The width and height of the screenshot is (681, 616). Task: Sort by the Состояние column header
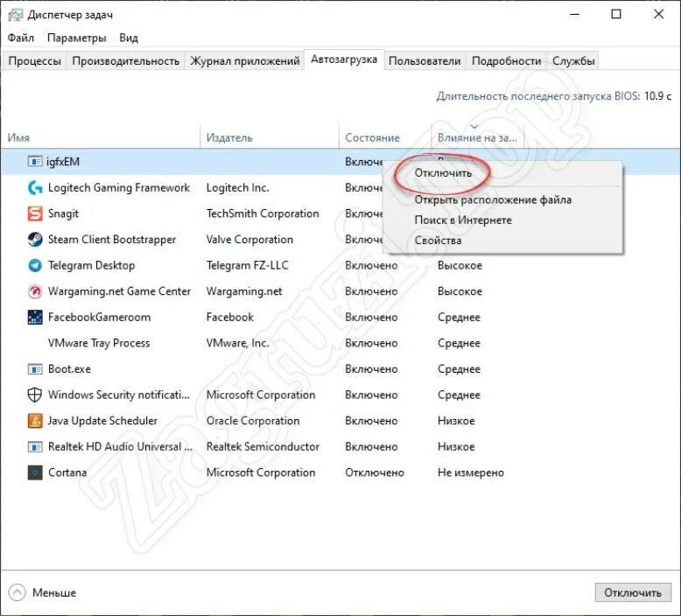(385, 137)
